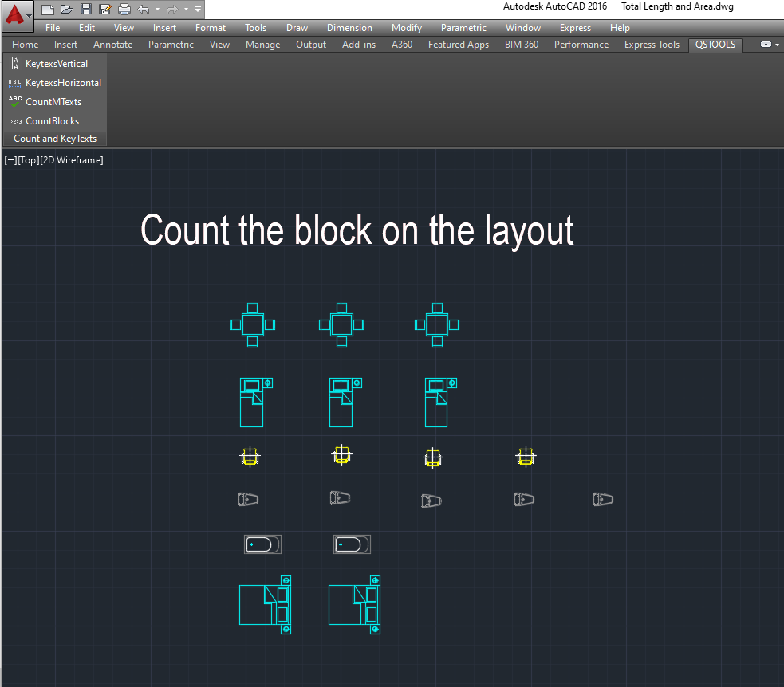Select the leftmost bathtub block
The height and width of the screenshot is (687, 784).
point(262,544)
